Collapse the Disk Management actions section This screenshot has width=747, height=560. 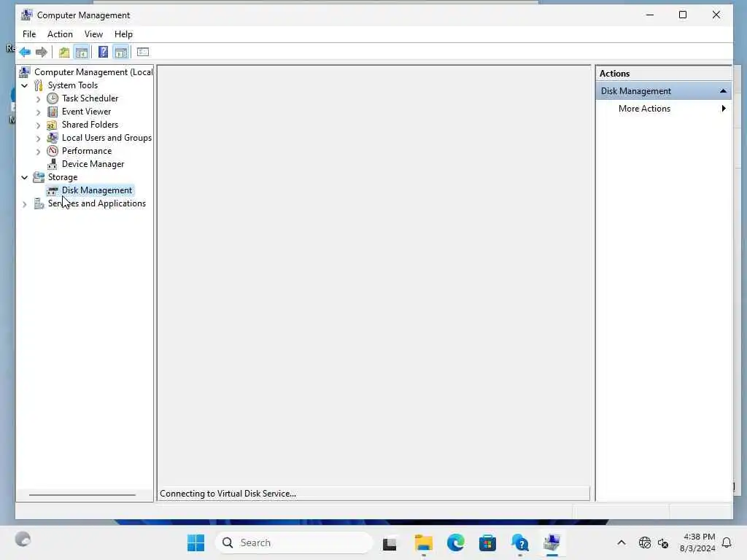click(x=723, y=91)
